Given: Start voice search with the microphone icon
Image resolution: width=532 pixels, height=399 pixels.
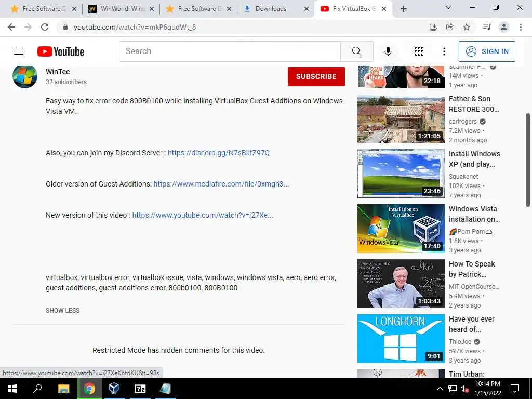Looking at the screenshot, I should [388, 51].
